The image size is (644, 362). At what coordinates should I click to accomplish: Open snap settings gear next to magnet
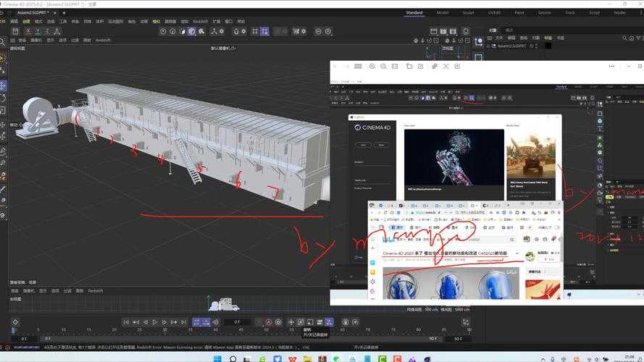pos(243,31)
